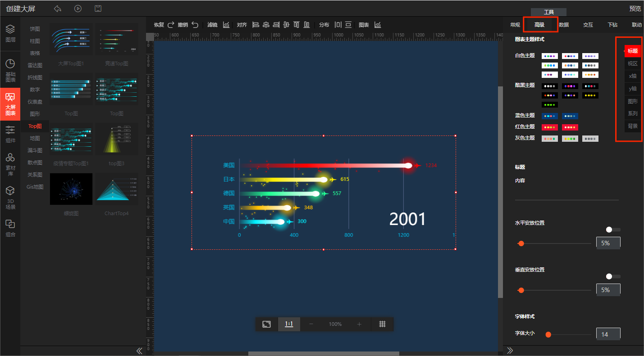
Task: Open the 图层 layers panel
Action: coord(10,34)
